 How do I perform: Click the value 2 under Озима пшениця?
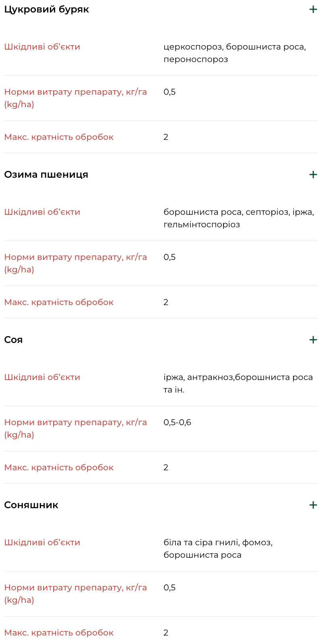(x=165, y=302)
